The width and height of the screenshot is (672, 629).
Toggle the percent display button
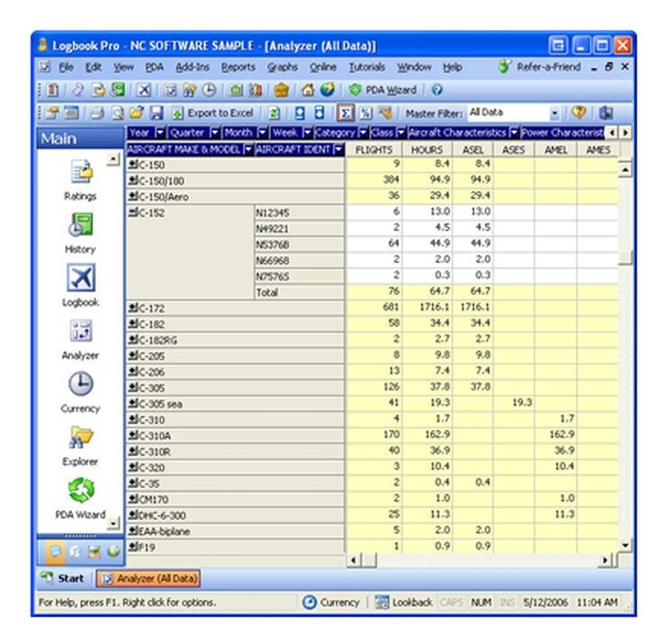(366, 113)
